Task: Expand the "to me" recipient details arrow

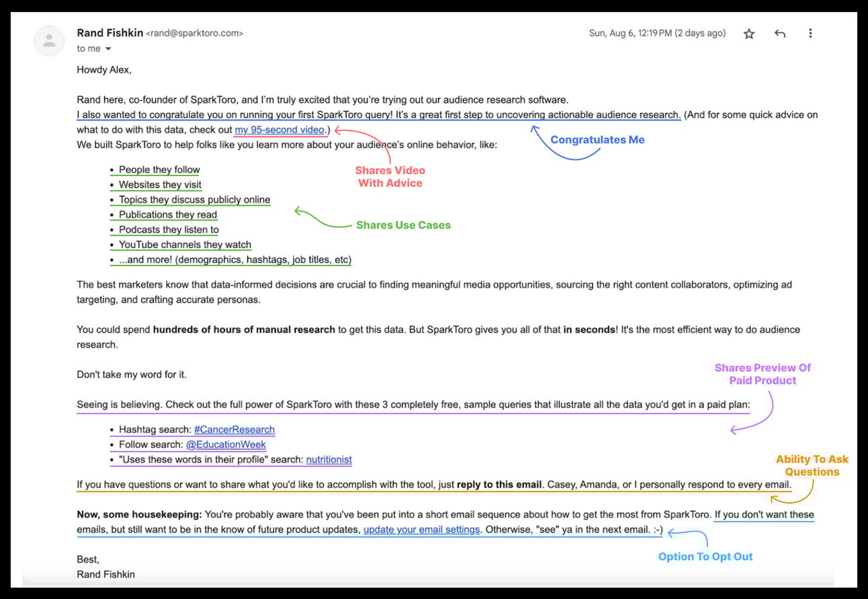Action: 108,49
